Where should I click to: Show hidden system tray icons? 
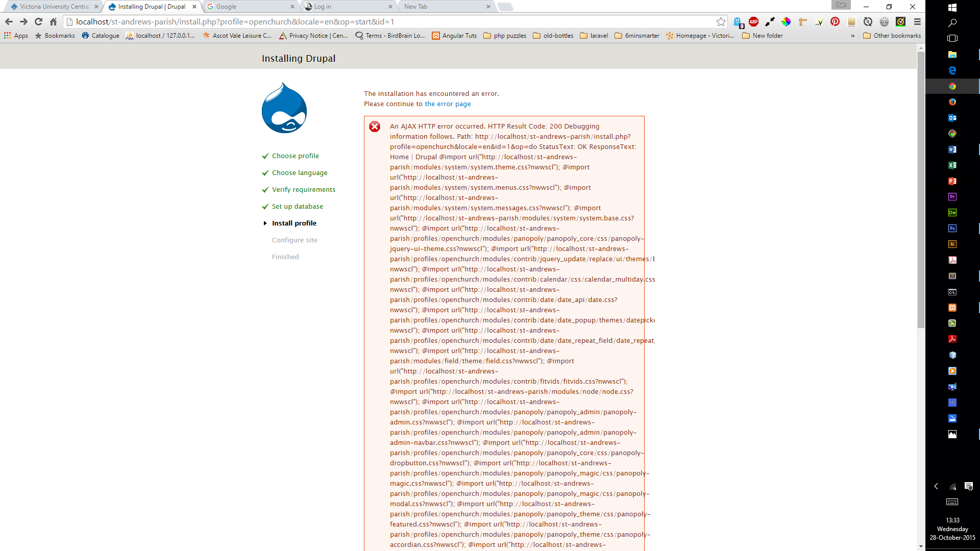tap(936, 486)
